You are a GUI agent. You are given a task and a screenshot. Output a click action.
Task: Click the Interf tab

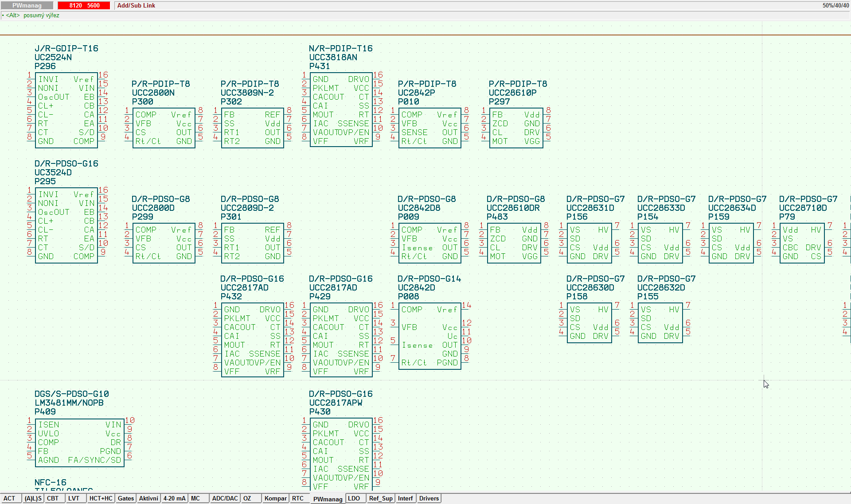pyautogui.click(x=405, y=499)
